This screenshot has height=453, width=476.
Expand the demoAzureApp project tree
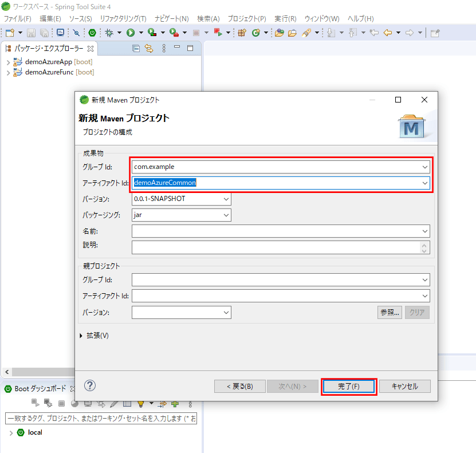click(x=8, y=62)
